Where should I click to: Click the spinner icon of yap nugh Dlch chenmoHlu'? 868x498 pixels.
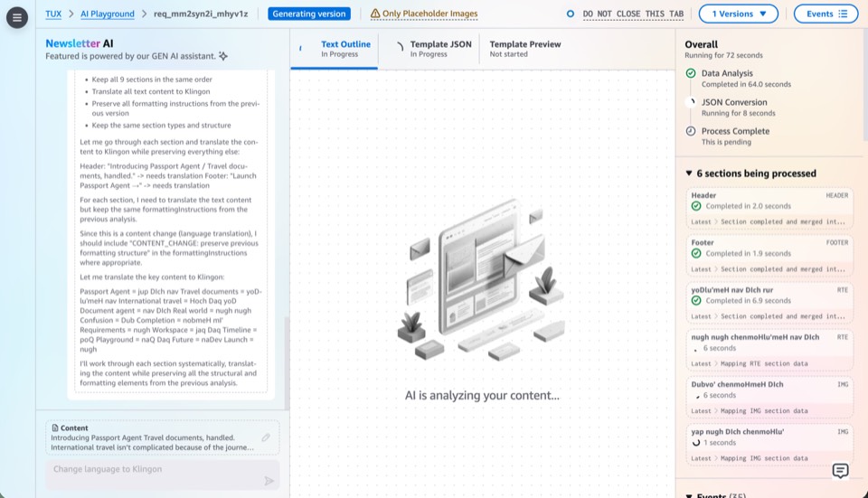tap(696, 443)
